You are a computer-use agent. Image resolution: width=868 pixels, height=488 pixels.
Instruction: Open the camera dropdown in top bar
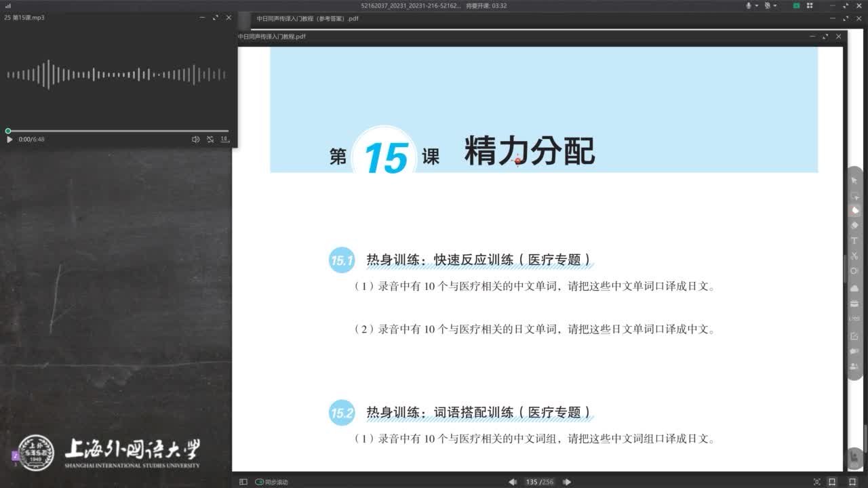(x=776, y=5)
